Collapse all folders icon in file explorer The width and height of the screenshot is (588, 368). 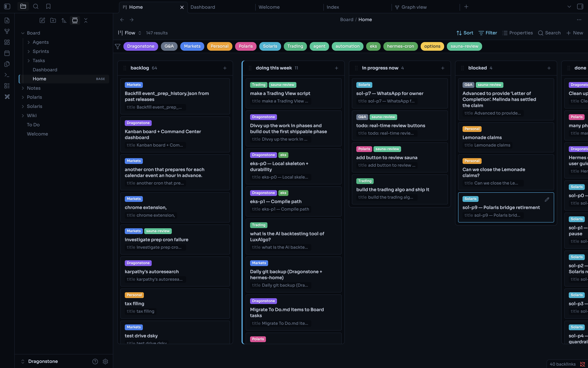pos(86,20)
